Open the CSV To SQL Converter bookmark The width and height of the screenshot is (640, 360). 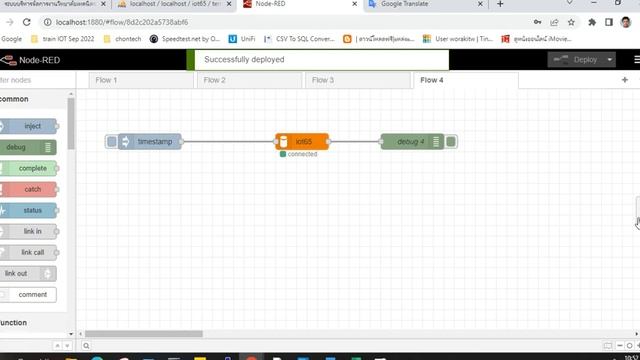click(299, 39)
